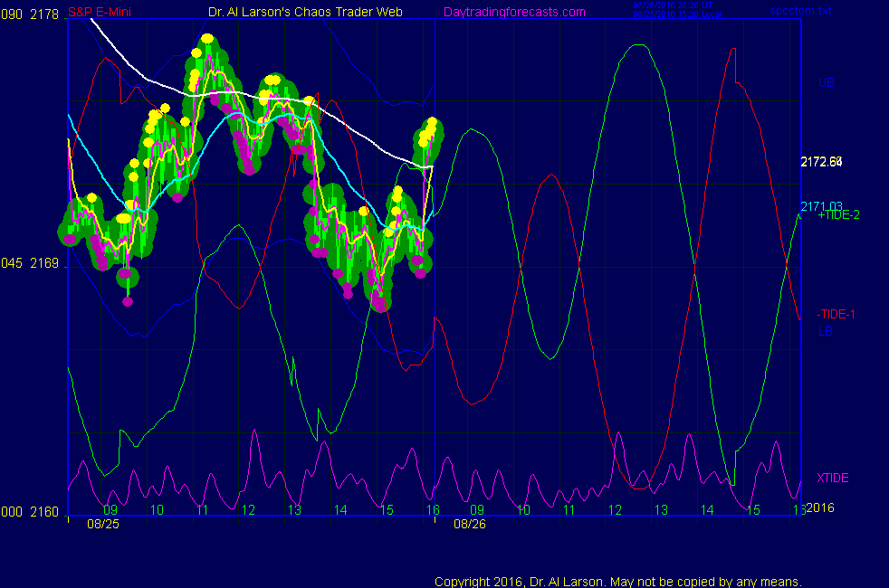Screen dimensions: 889x588
Task: Click the magenta 'XTIDE' legend label
Action: (832, 479)
